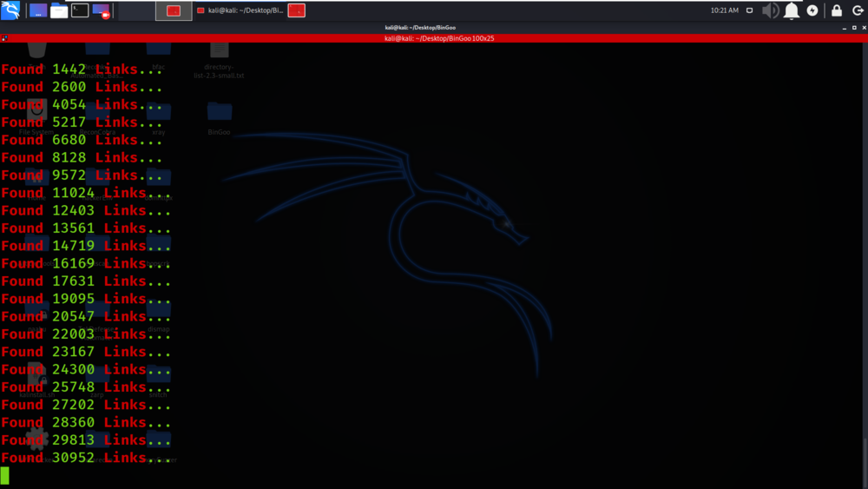This screenshot has height=489, width=868.
Task: Click the 'Found 27202 Links...' line
Action: (x=86, y=405)
